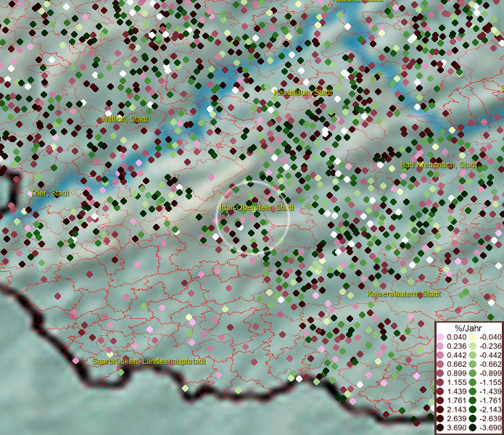Click the 0.662 legend value text
504x435 pixels.
456,365
